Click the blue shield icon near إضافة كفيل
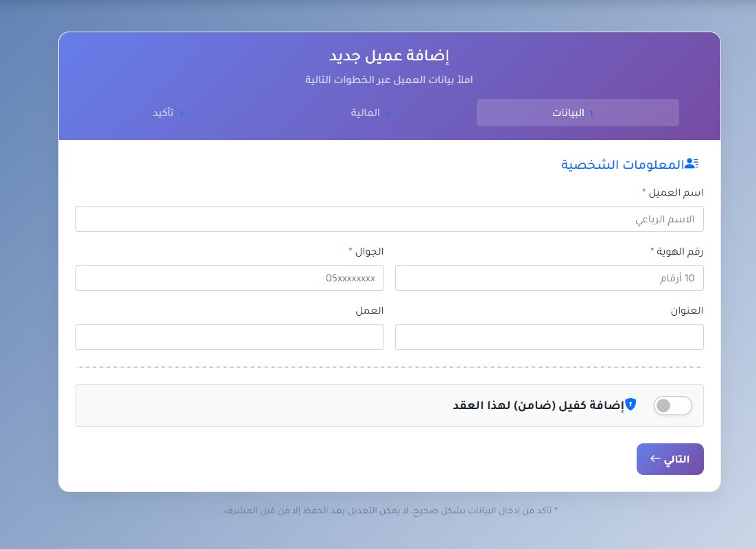This screenshot has height=549, width=756. [x=630, y=404]
